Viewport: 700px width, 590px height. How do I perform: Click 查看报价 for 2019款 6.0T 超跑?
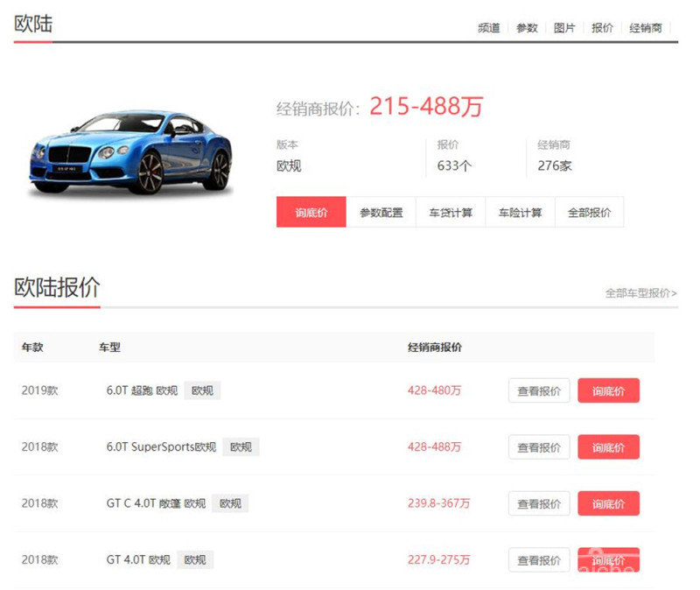point(539,391)
